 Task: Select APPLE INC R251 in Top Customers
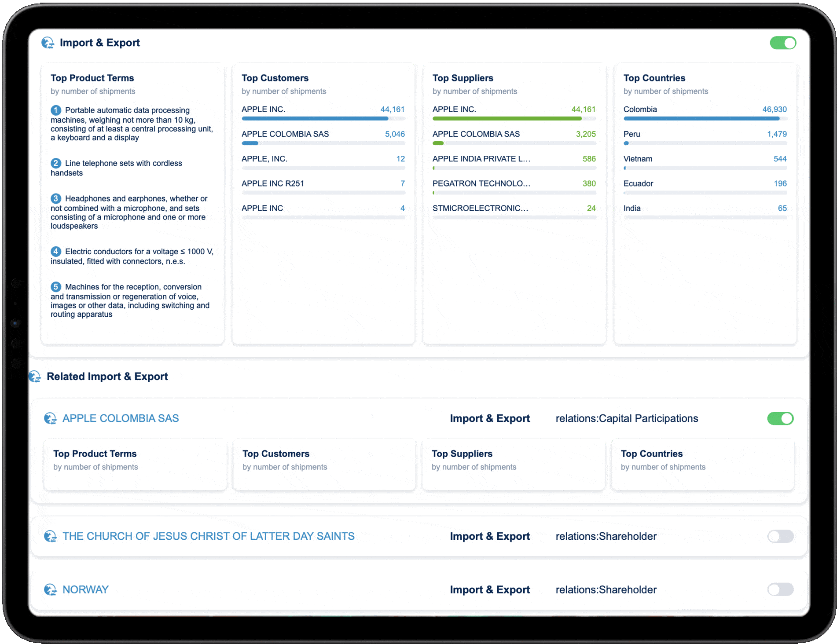click(273, 183)
